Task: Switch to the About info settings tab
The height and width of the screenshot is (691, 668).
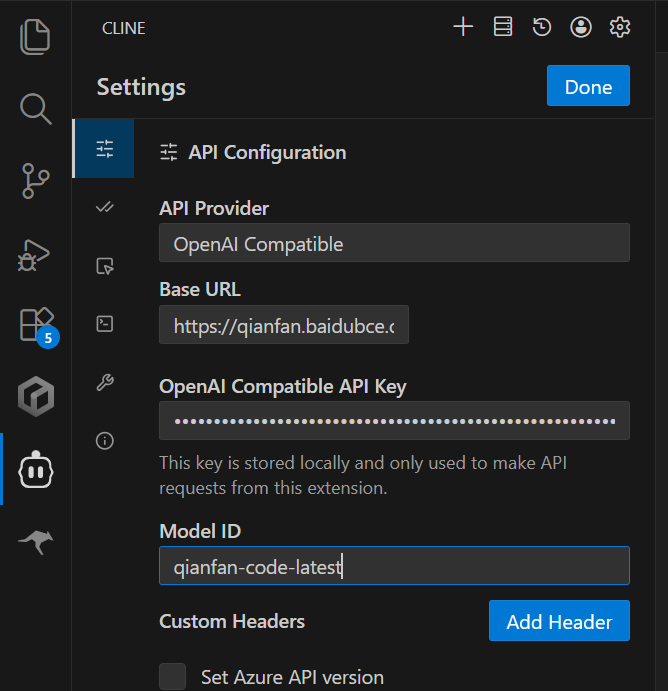Action: click(x=104, y=440)
